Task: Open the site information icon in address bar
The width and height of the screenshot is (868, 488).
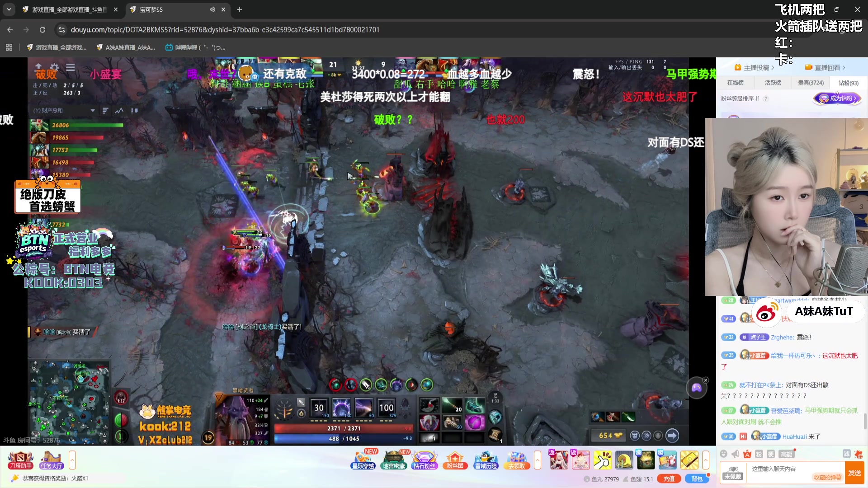Action: [62, 30]
